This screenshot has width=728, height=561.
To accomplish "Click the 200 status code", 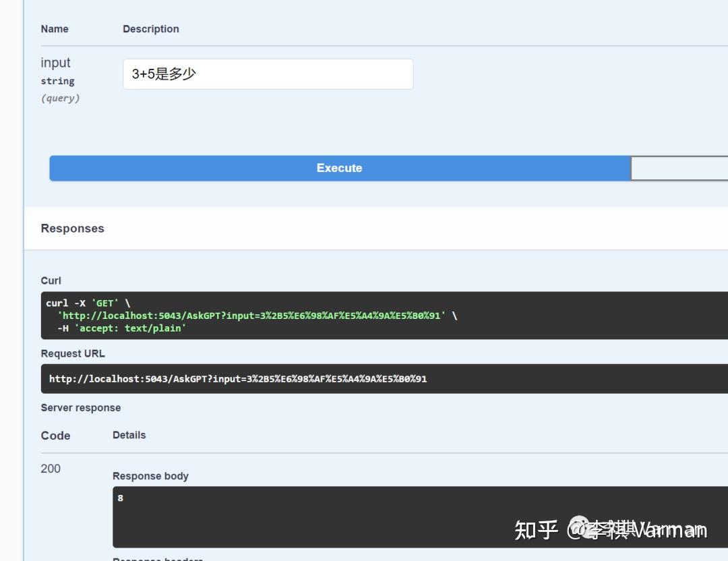I will point(51,469).
